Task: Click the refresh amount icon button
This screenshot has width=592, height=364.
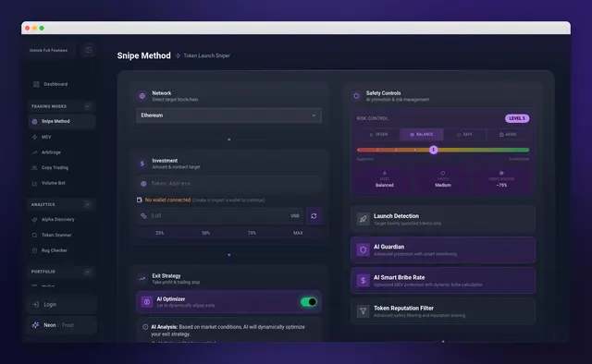Action: [314, 216]
